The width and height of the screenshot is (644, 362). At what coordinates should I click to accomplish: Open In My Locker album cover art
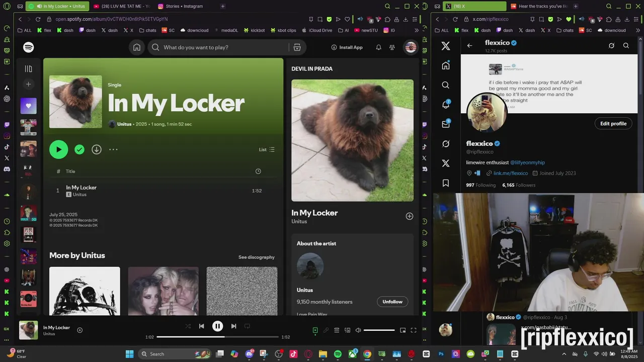[75, 102]
